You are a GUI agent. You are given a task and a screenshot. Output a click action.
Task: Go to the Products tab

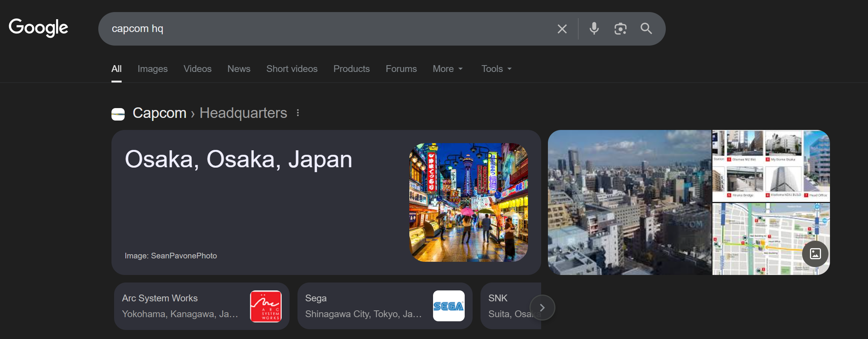point(351,69)
